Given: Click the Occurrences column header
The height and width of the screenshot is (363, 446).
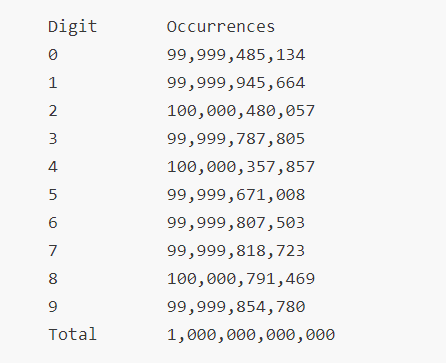Looking at the screenshot, I should [x=221, y=27].
